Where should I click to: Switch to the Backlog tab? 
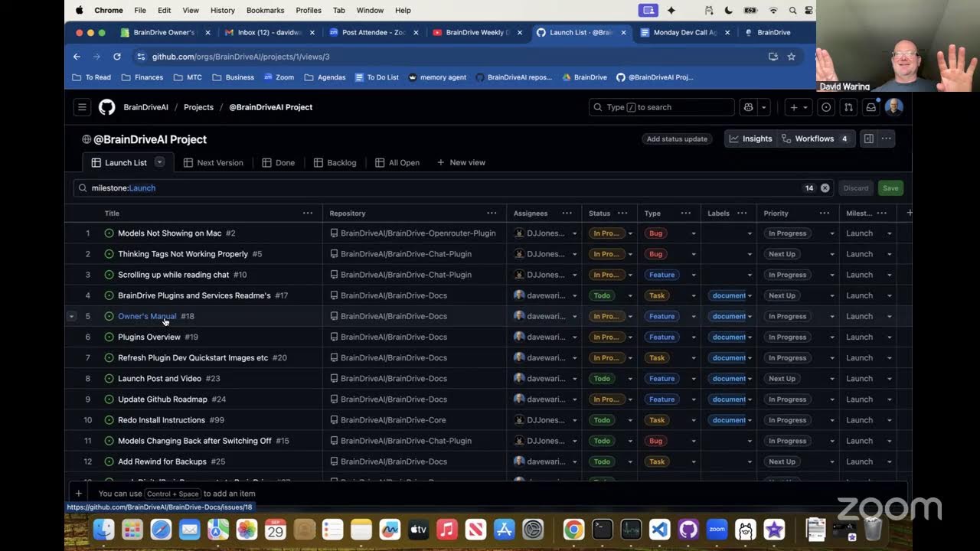[335, 162]
